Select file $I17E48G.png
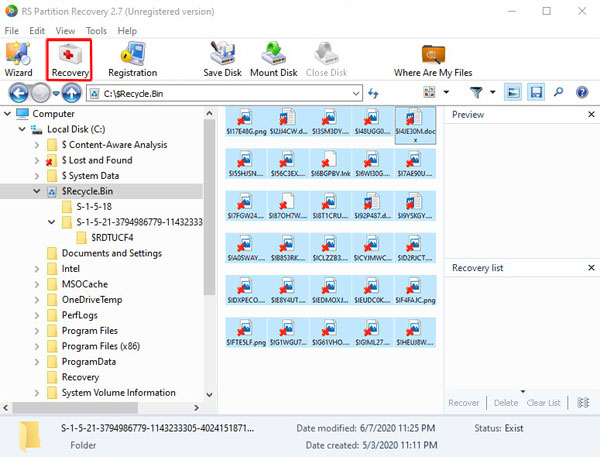This screenshot has width=600, height=457. (246, 122)
